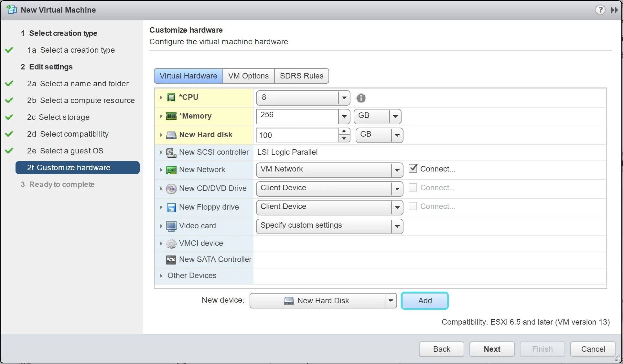Viewport: 623px width, 364px height.
Task: Click the help question mark icon
Action: [x=600, y=10]
